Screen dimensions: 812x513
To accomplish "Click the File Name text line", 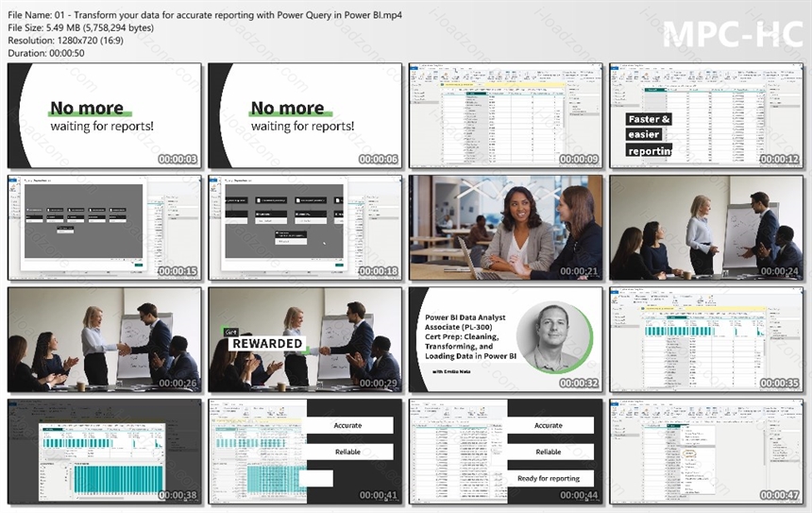I will click(205, 15).
